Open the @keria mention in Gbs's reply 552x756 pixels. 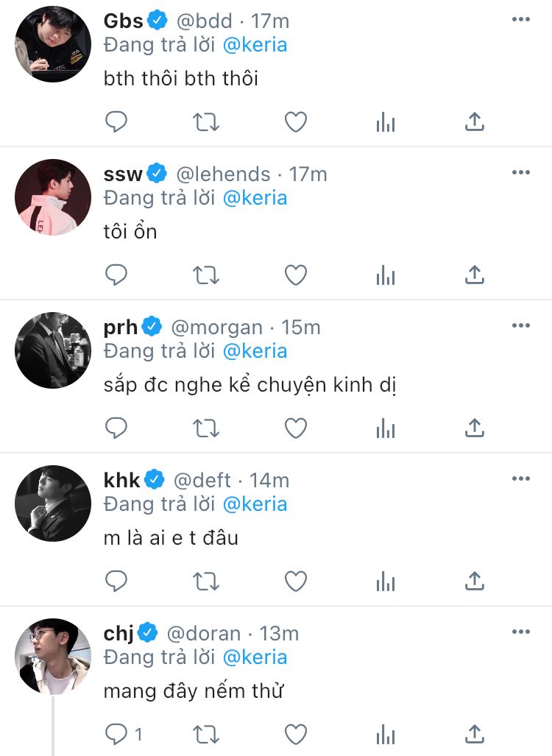coord(255,45)
